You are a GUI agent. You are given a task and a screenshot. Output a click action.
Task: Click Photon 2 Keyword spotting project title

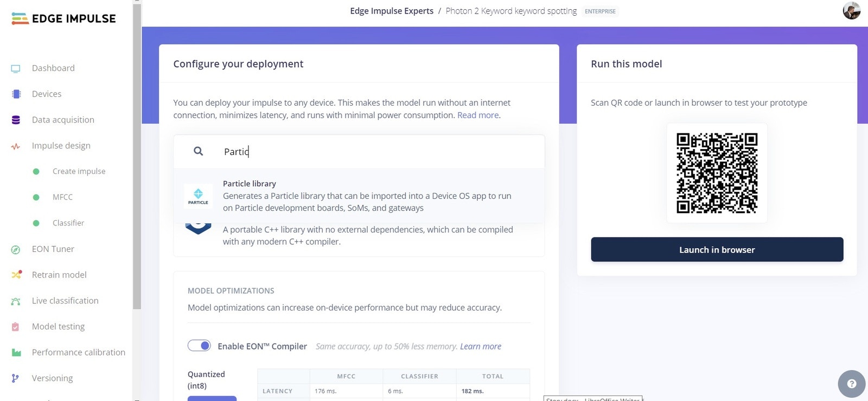[511, 11]
